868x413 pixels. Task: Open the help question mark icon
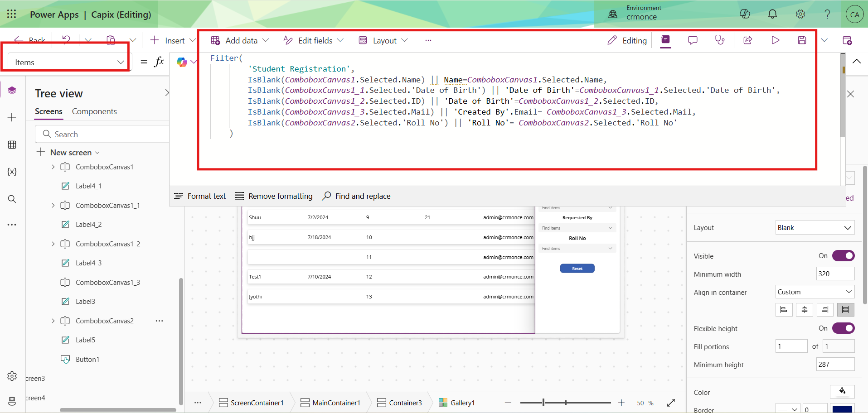point(827,14)
